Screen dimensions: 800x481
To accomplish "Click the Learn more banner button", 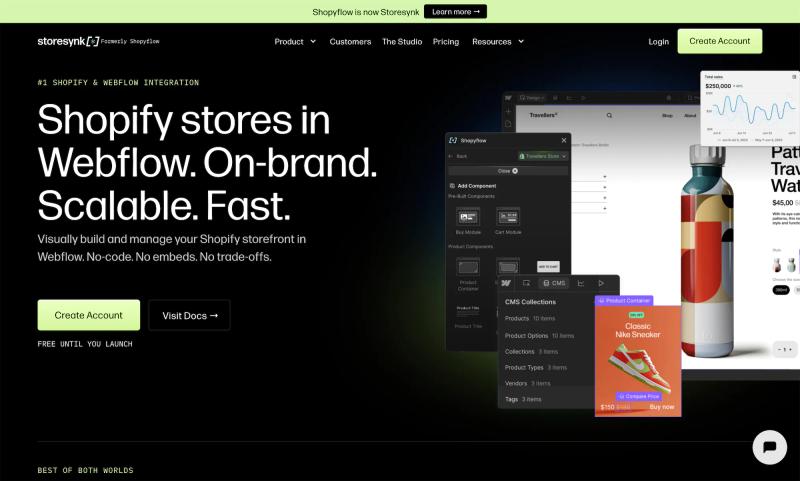I will pos(455,12).
